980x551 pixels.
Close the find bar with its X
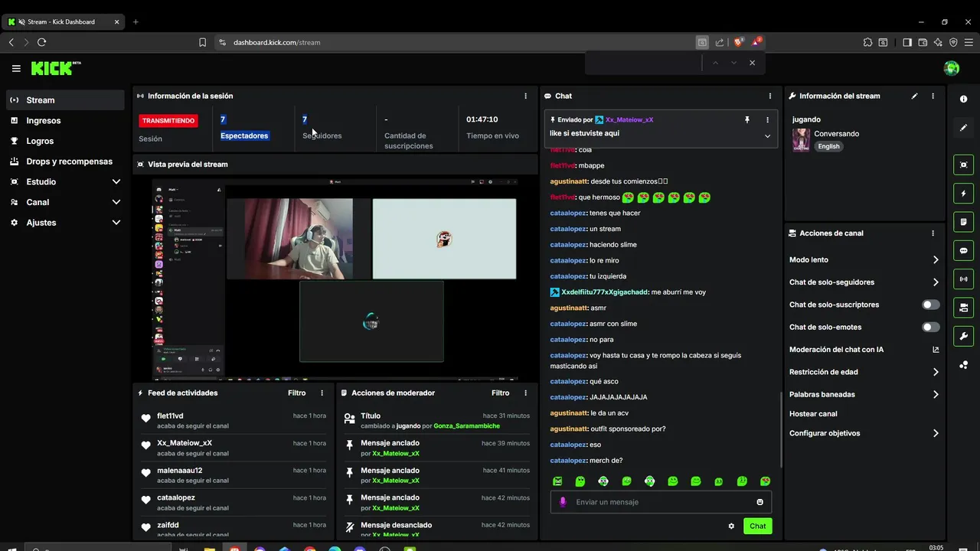click(752, 63)
